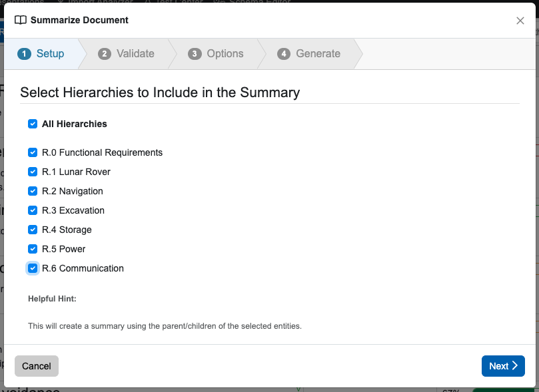Select the numbered circle for step 1 Setup
Image resolution: width=539 pixels, height=392 pixels.
coord(25,53)
